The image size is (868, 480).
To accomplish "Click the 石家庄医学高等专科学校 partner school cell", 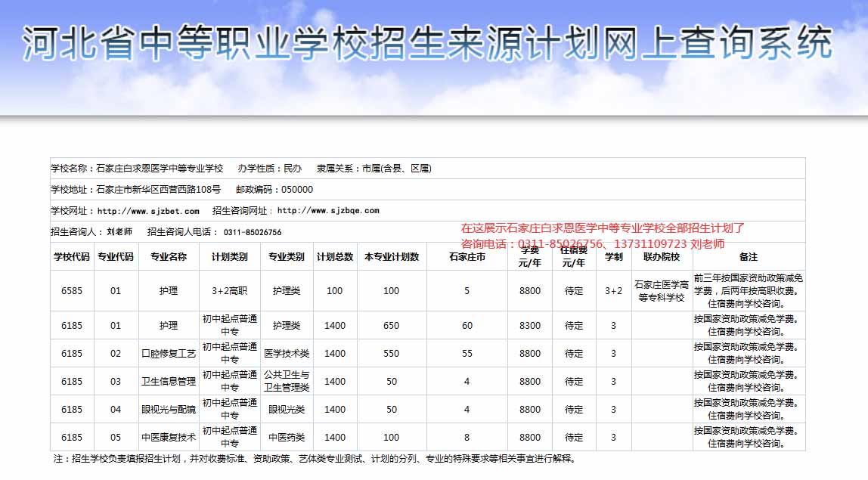I will pyautogui.click(x=662, y=291).
